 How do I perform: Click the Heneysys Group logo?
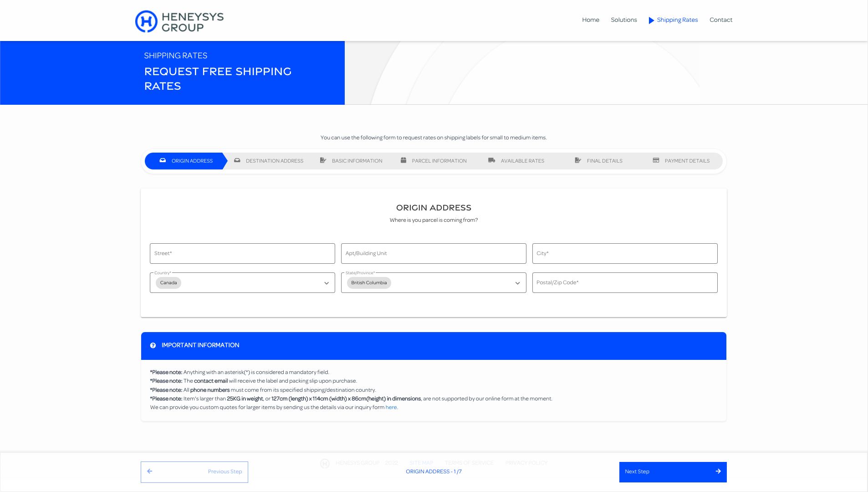179,21
